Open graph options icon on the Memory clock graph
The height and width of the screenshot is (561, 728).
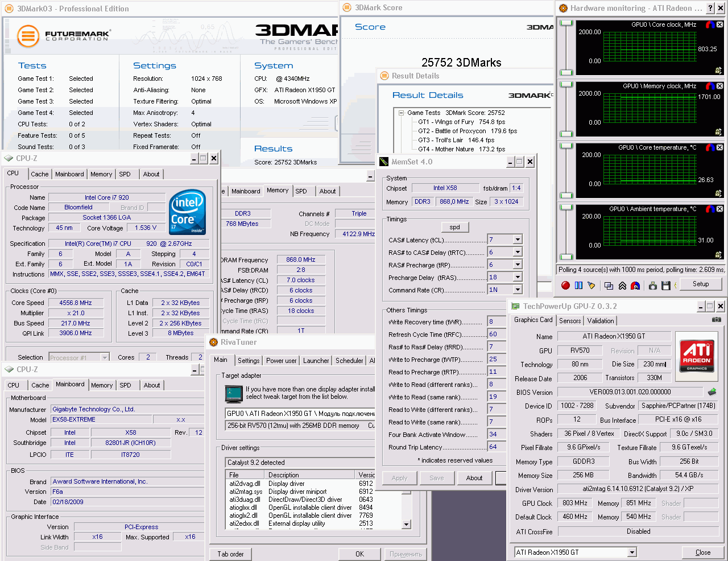coord(719,132)
